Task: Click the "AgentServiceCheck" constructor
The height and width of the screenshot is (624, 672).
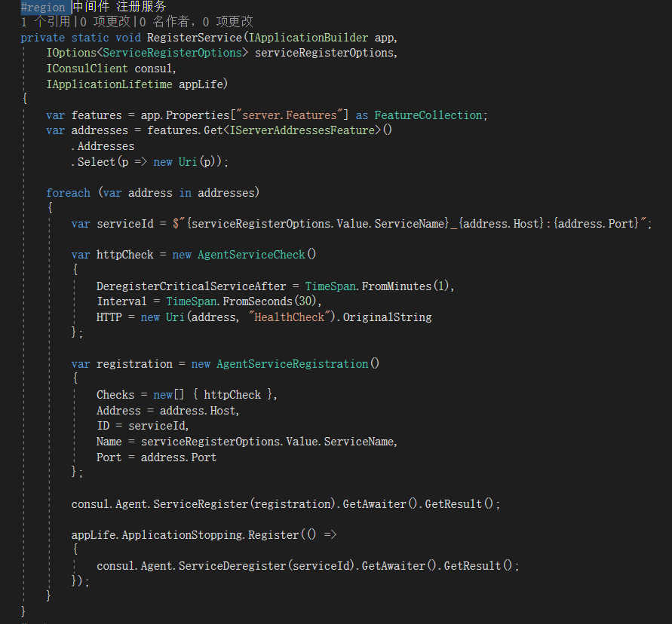Action: (x=251, y=255)
